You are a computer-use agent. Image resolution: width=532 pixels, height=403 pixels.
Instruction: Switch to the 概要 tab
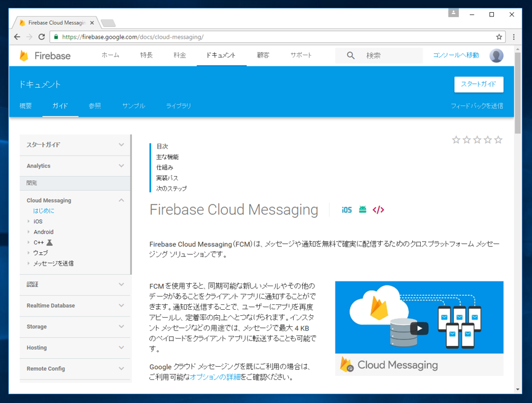[x=25, y=106]
